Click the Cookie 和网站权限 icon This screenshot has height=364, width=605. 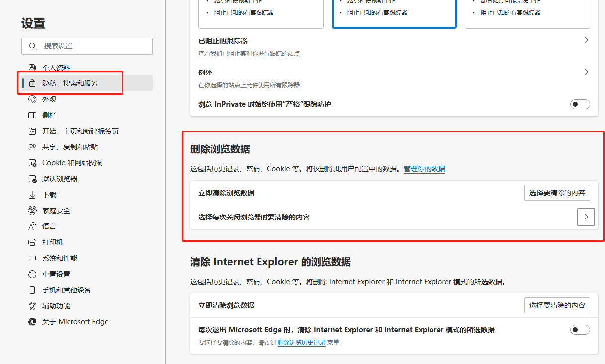click(x=32, y=162)
